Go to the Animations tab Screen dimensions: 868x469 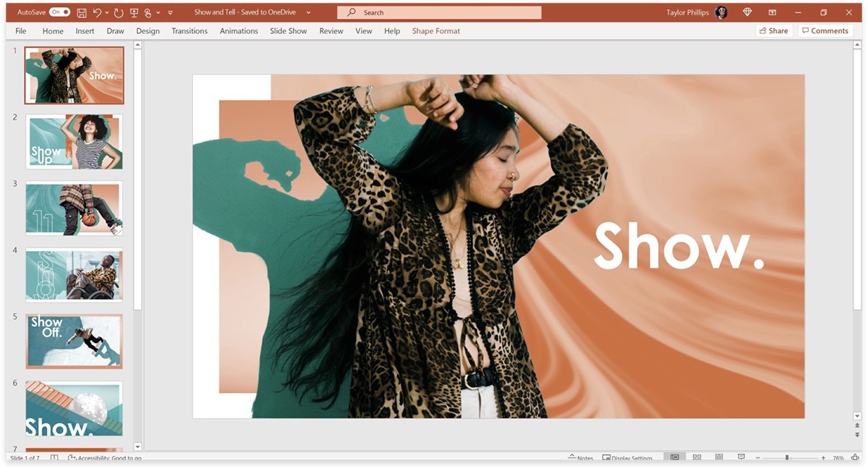239,31
